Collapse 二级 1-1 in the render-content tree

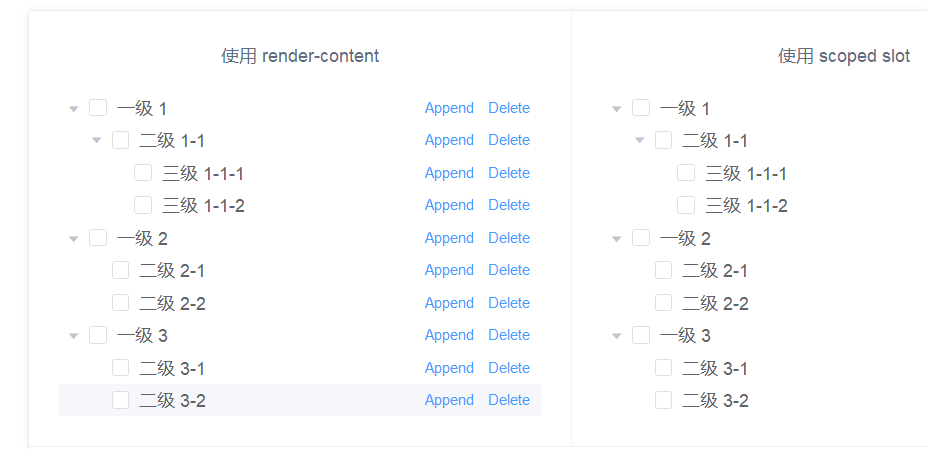(x=97, y=141)
